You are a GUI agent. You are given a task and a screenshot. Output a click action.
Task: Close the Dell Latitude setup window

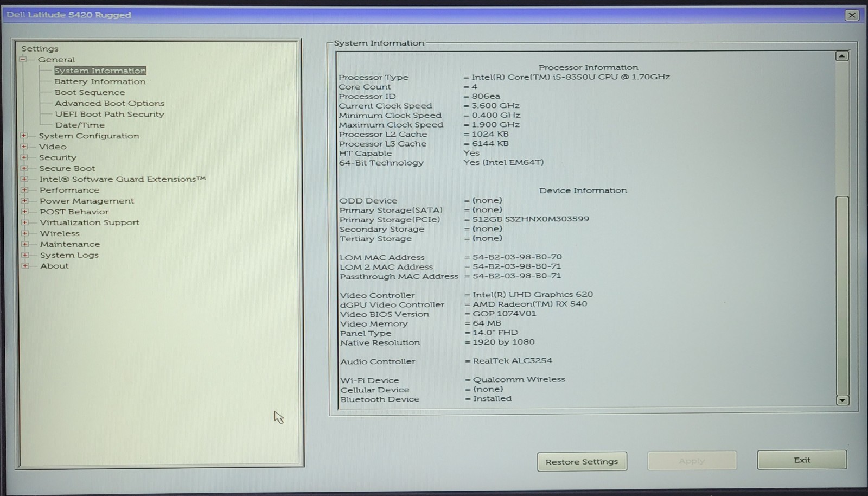[x=852, y=15]
